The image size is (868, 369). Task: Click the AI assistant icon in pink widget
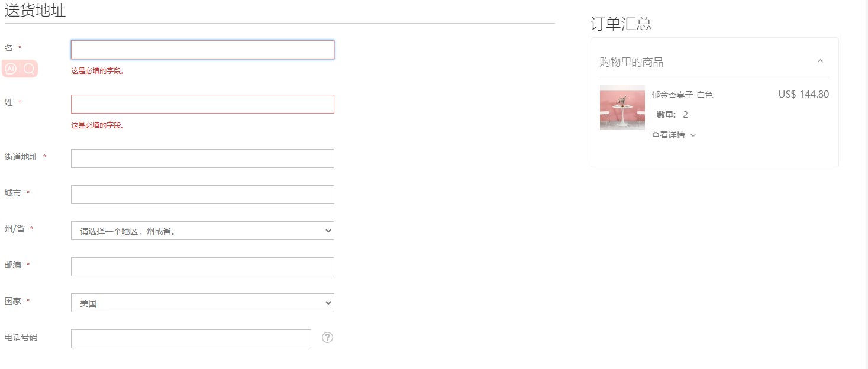(11, 69)
